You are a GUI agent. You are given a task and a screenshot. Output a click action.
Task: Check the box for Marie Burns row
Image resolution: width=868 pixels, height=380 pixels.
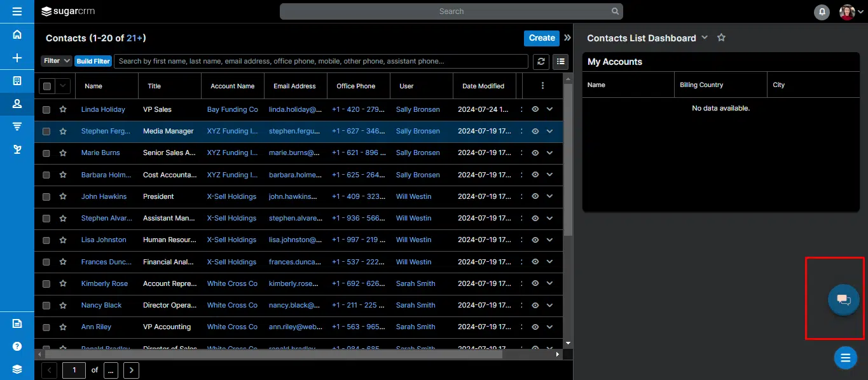[x=46, y=153]
